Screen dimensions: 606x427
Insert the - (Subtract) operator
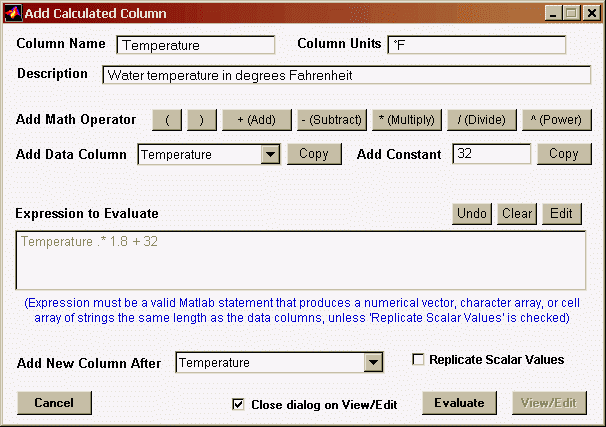(330, 120)
